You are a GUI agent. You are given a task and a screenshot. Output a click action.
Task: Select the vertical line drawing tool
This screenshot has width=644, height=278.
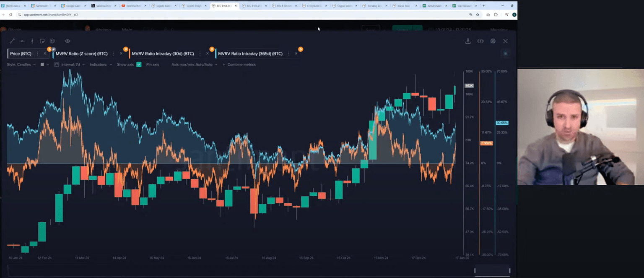32,41
